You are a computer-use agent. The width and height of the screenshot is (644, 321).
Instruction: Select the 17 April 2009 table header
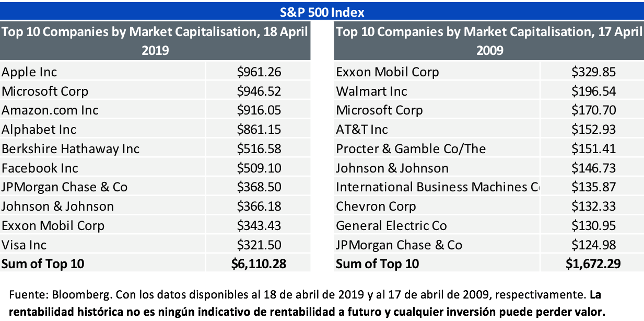click(x=489, y=41)
